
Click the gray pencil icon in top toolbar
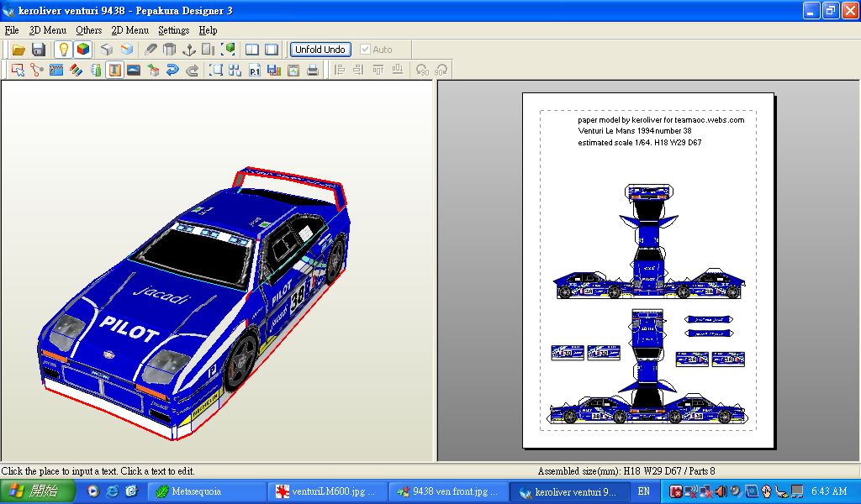(x=151, y=50)
